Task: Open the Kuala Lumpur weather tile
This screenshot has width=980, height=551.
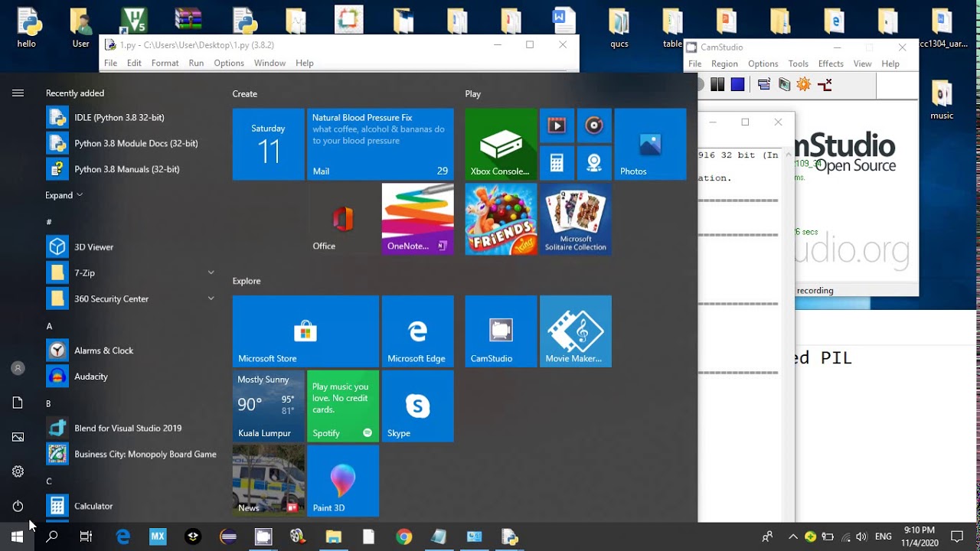Action: pyautogui.click(x=269, y=406)
